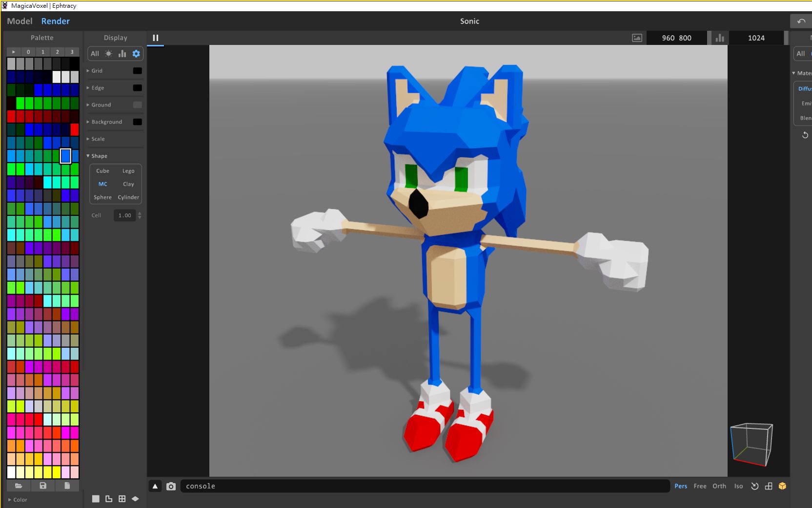This screenshot has width=812, height=508.
Task: Select Cylinder voxel shape
Action: 128,197
